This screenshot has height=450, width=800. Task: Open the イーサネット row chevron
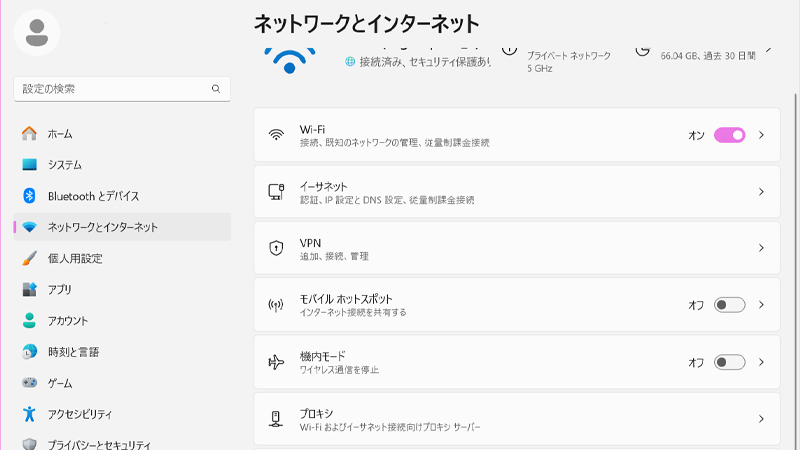pyautogui.click(x=761, y=192)
